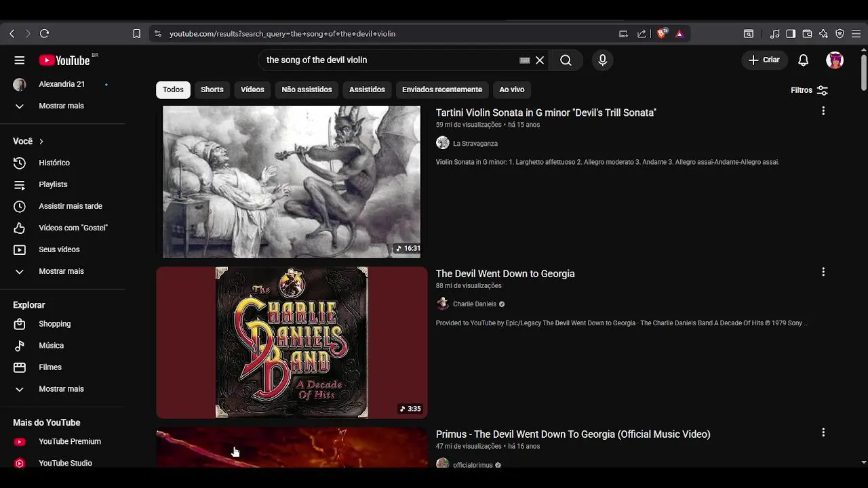Start voice search with the microphone
The width and height of the screenshot is (868, 488).
(602, 60)
